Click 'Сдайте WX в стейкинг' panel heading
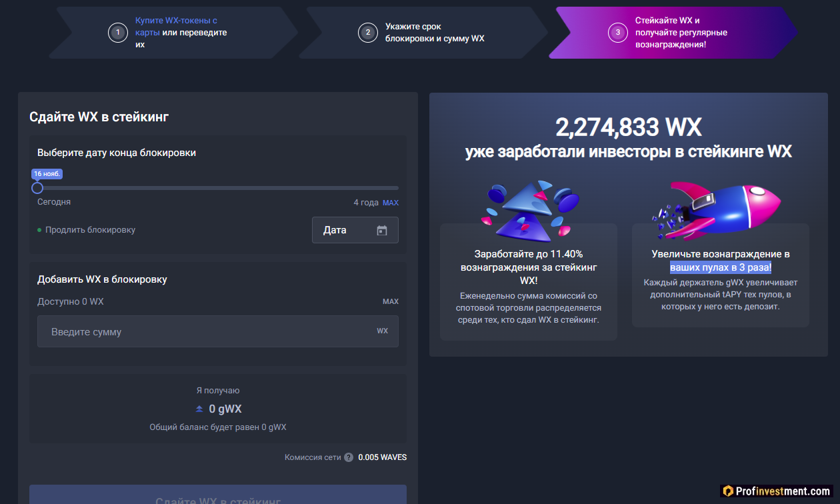Viewport: 840px width, 504px height. click(99, 117)
